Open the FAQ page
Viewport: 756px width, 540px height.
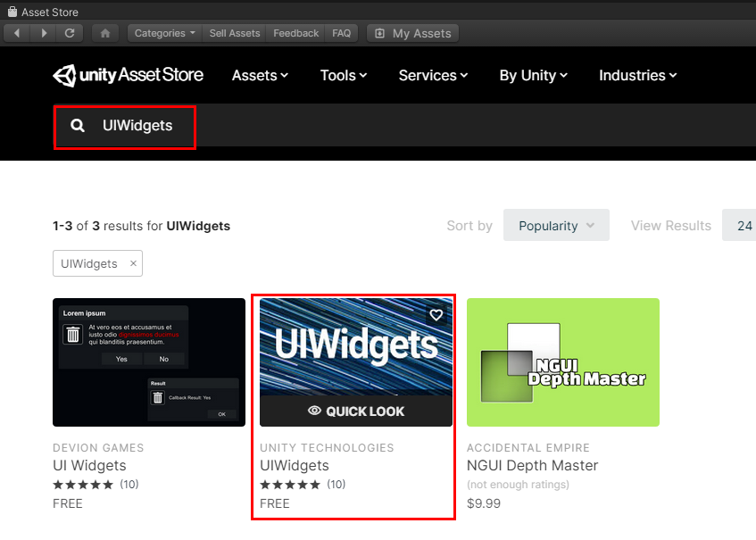[x=341, y=32]
